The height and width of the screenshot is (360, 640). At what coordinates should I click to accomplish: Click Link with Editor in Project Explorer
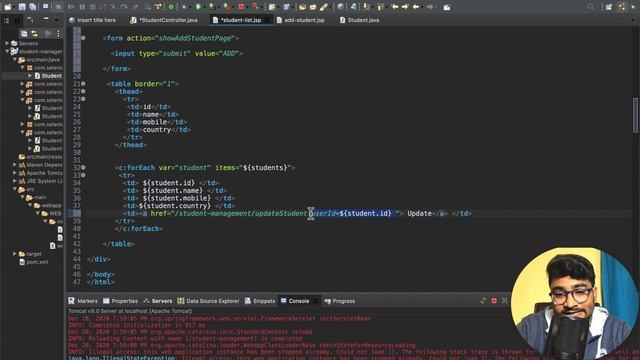pyautogui.click(x=35, y=33)
